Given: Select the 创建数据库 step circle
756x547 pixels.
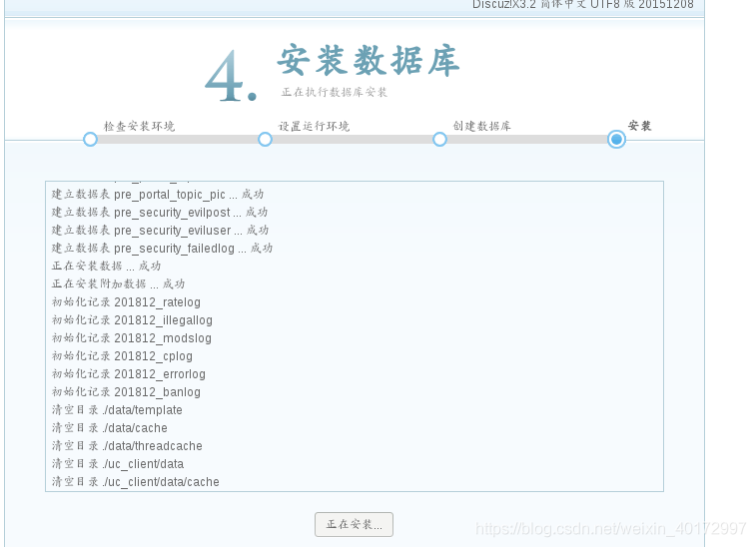Looking at the screenshot, I should (439, 140).
